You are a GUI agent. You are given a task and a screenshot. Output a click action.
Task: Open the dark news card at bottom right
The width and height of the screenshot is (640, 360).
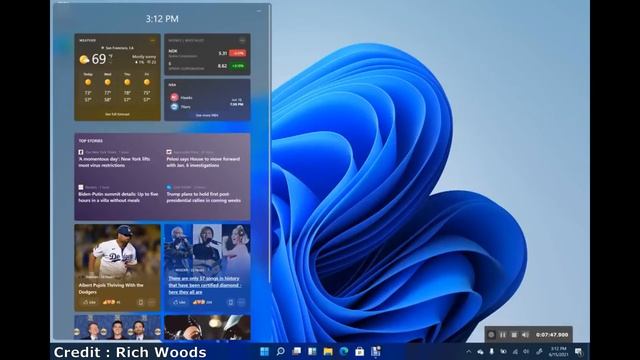point(207,327)
